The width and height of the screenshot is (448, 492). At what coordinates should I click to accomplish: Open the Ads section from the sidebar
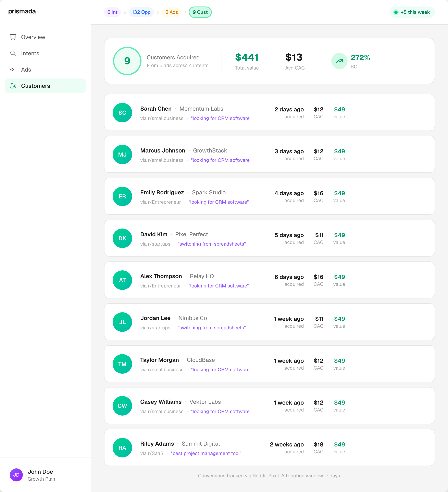point(26,70)
